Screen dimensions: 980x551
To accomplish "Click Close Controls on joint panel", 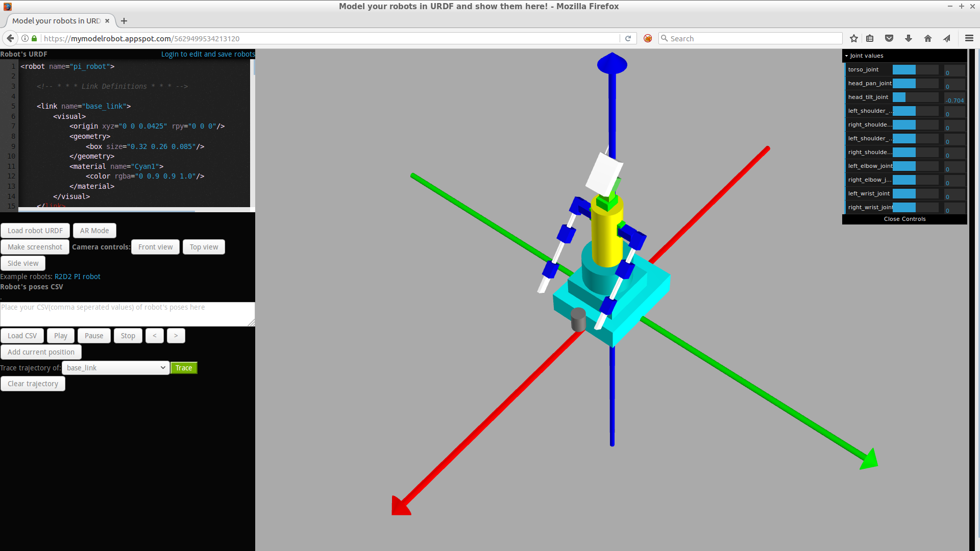I will 904,219.
